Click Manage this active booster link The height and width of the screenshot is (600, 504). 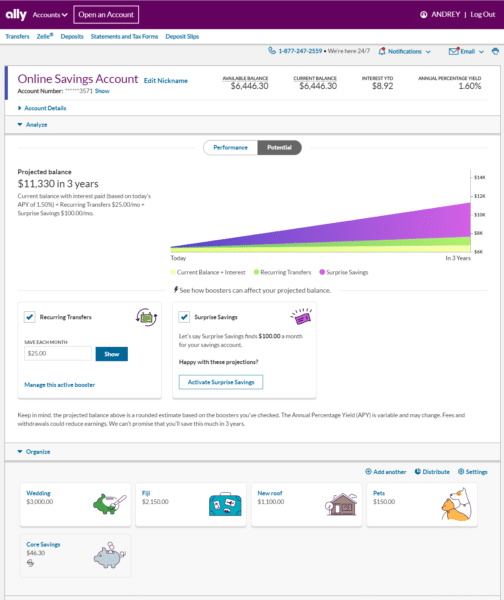(60, 385)
